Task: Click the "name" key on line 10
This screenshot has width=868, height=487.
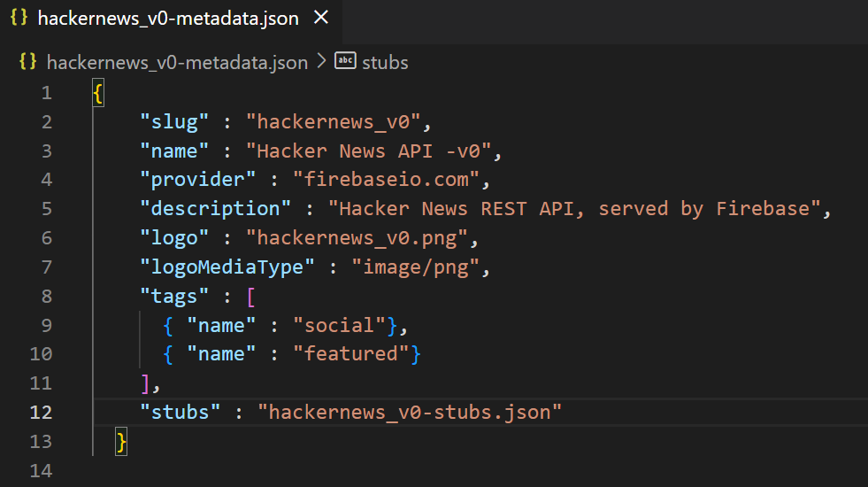Action: [x=221, y=354]
